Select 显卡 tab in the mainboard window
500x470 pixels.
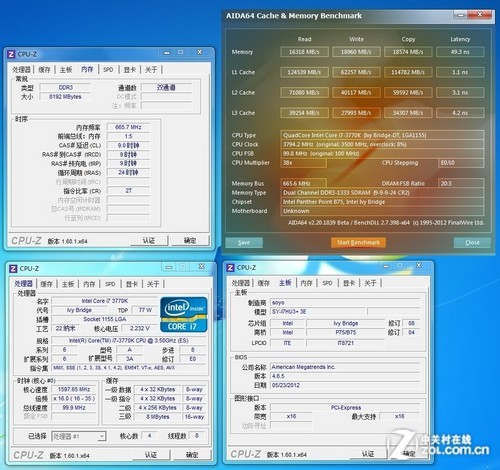pyautogui.click(x=349, y=283)
